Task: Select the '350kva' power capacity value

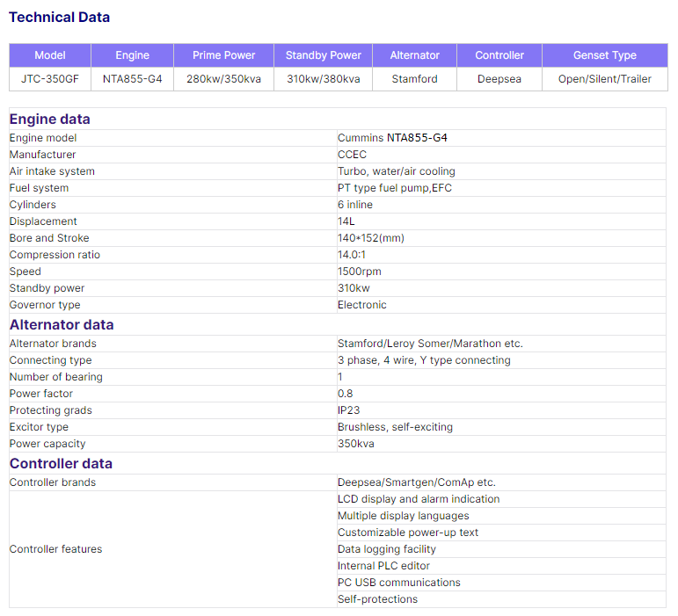Action: 356,444
